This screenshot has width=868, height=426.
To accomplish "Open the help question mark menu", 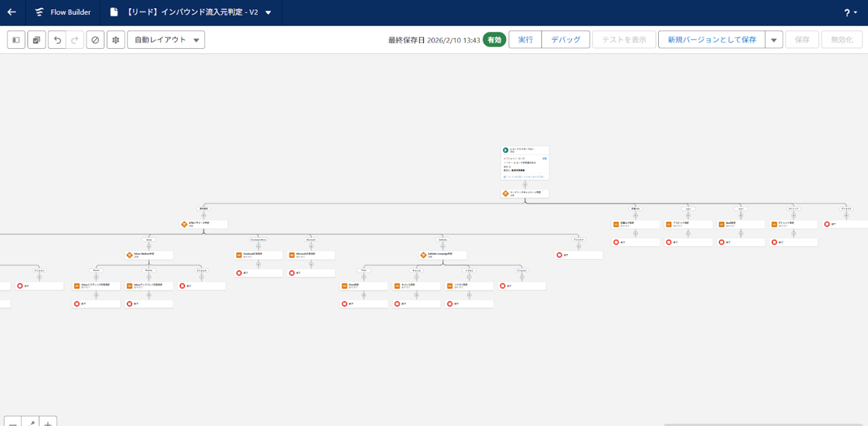I will [x=850, y=12].
